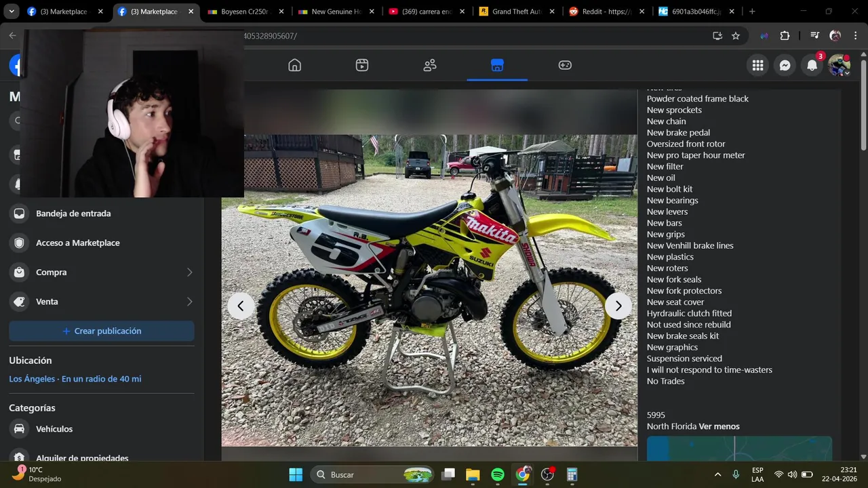The width and height of the screenshot is (868, 488).
Task: Open the Facebook menu grid icon
Action: [x=757, y=65]
